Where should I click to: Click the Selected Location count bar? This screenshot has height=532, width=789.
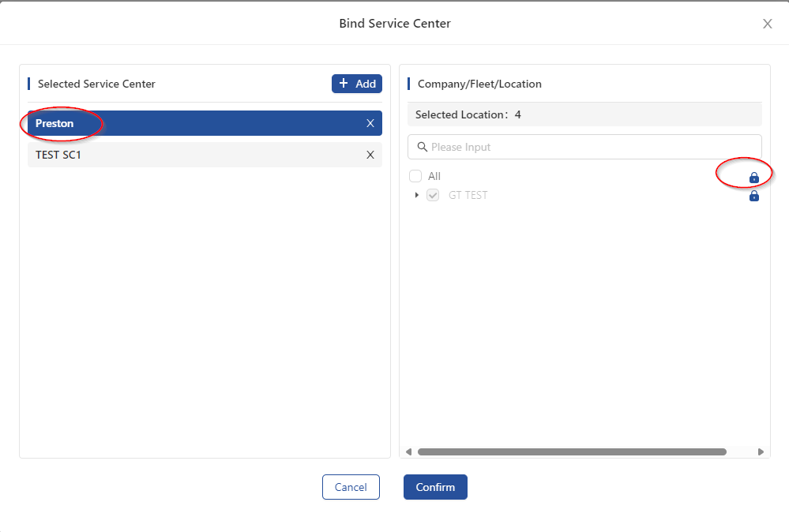click(584, 114)
